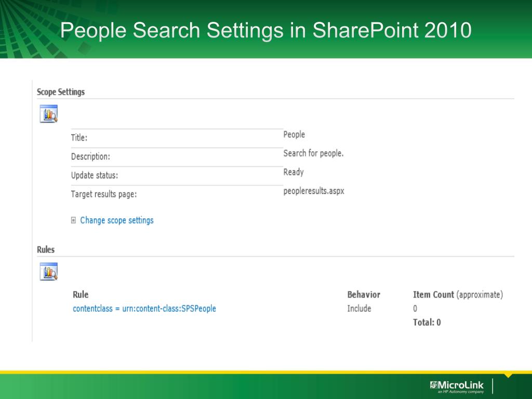Click the Target results page: label
Image resolution: width=532 pixels, height=399 pixels.
coord(104,194)
